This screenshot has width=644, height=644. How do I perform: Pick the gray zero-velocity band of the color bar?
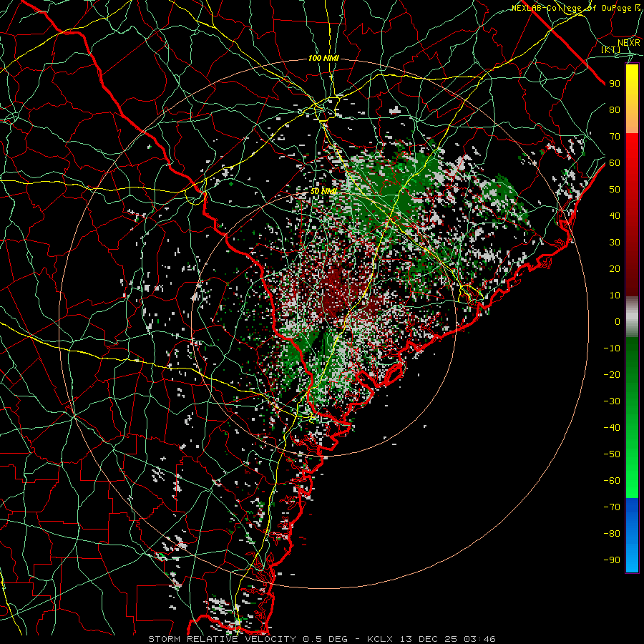[632, 317]
